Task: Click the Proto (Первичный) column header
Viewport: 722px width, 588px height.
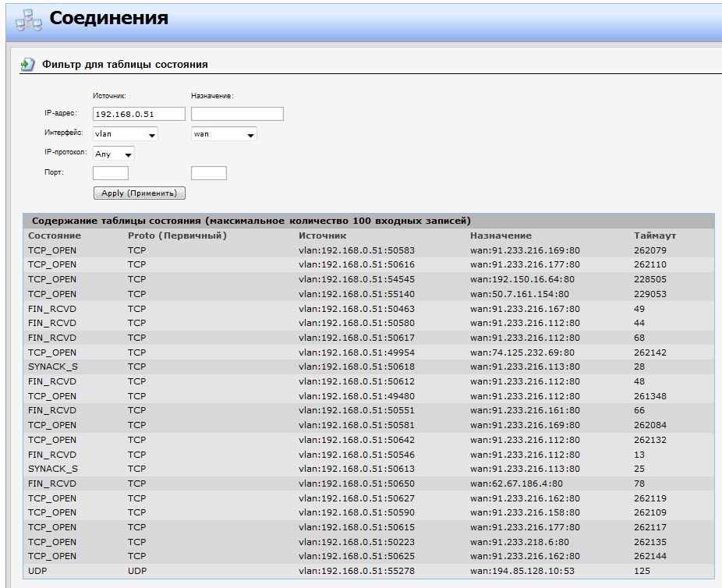Action: coord(177,236)
